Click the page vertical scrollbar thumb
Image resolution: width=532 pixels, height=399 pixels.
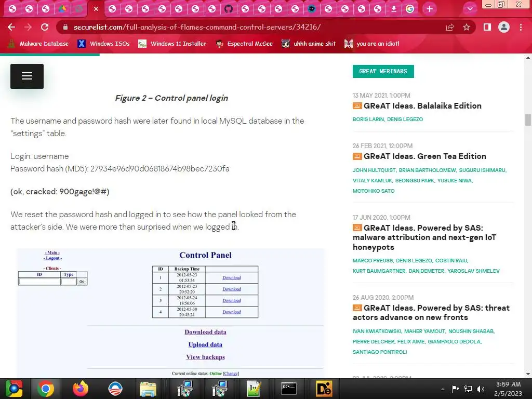pos(528,120)
